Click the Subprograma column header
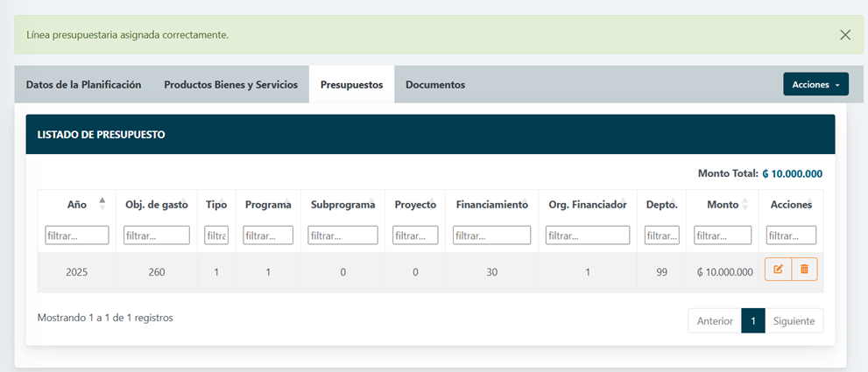The height and width of the screenshot is (372, 868). pyautogui.click(x=342, y=205)
